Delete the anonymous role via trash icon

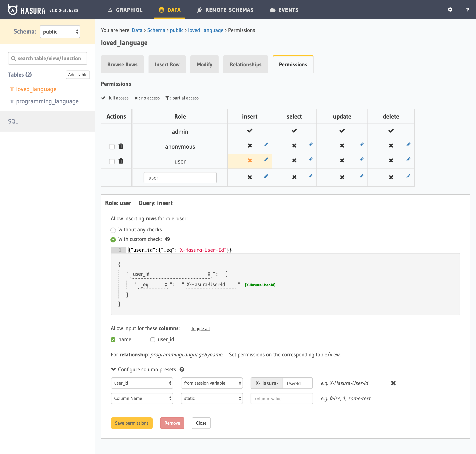[121, 146]
